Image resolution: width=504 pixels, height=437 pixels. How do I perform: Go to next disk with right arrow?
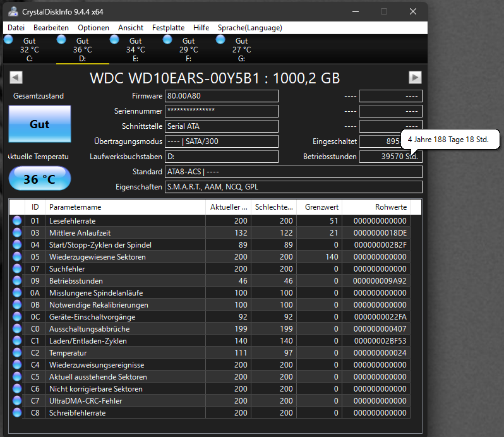tap(415, 78)
